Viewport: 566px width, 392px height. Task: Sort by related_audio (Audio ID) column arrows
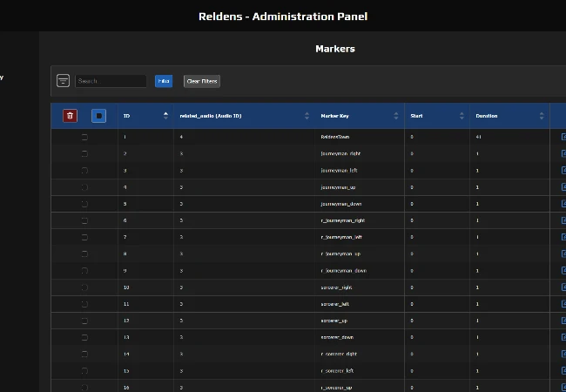pos(307,116)
